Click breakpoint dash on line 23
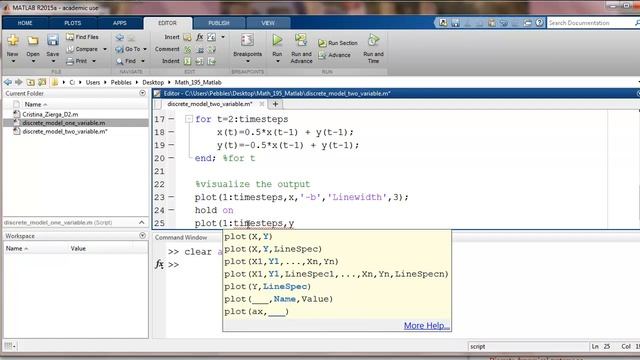This screenshot has height=360, width=640. 171,197
